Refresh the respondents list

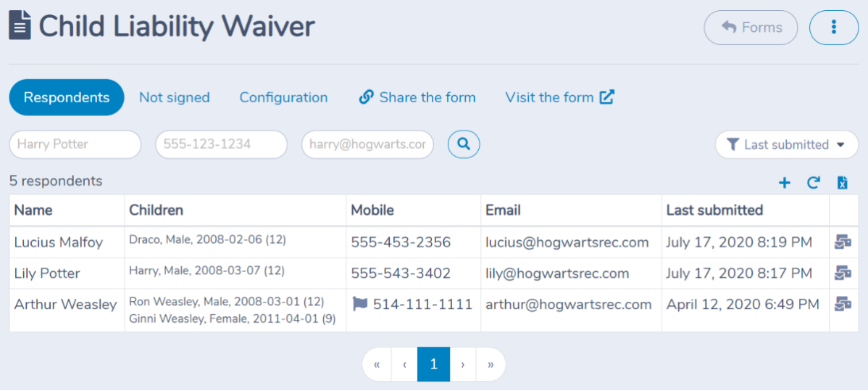[x=813, y=183]
